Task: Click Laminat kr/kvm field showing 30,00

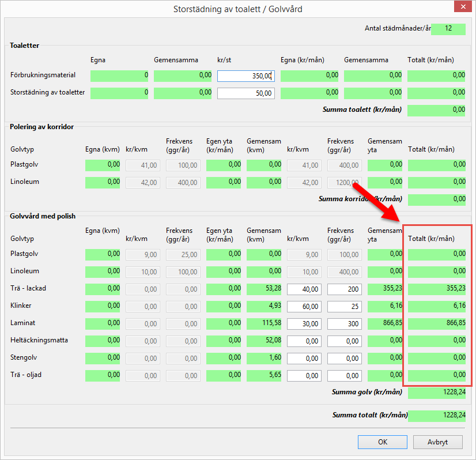Action: [x=304, y=324]
